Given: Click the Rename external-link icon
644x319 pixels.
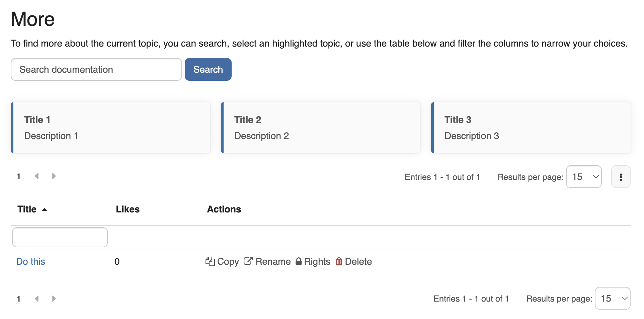Looking at the screenshot, I should tap(248, 261).
